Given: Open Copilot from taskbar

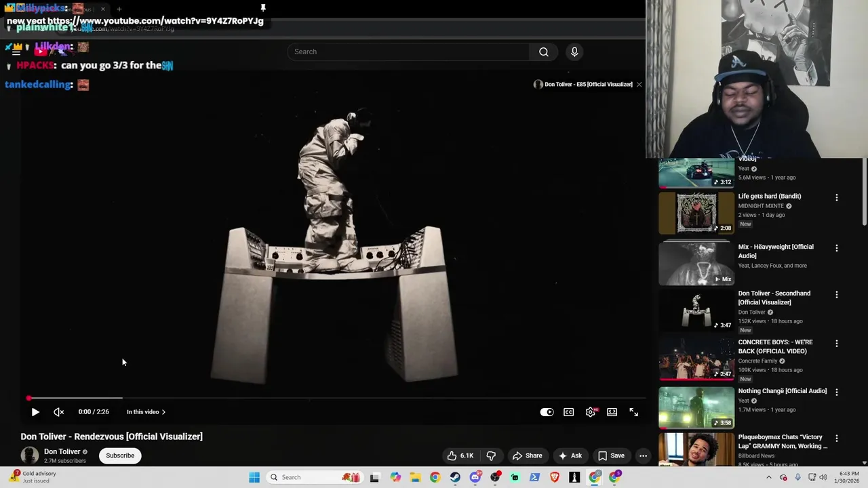Looking at the screenshot, I should pos(395,477).
